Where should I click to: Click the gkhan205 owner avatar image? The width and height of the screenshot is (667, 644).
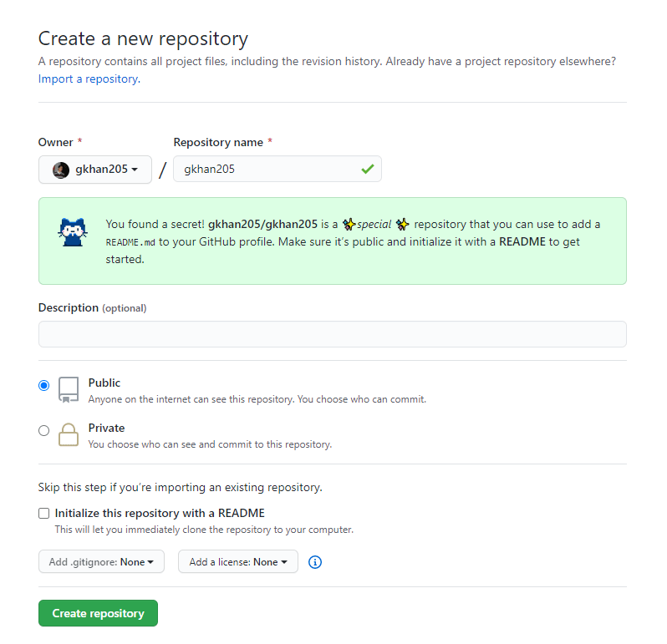(x=61, y=170)
